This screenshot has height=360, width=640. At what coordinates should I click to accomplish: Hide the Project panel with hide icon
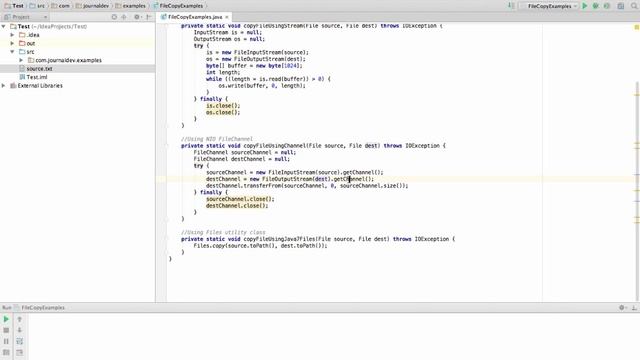coord(149,17)
